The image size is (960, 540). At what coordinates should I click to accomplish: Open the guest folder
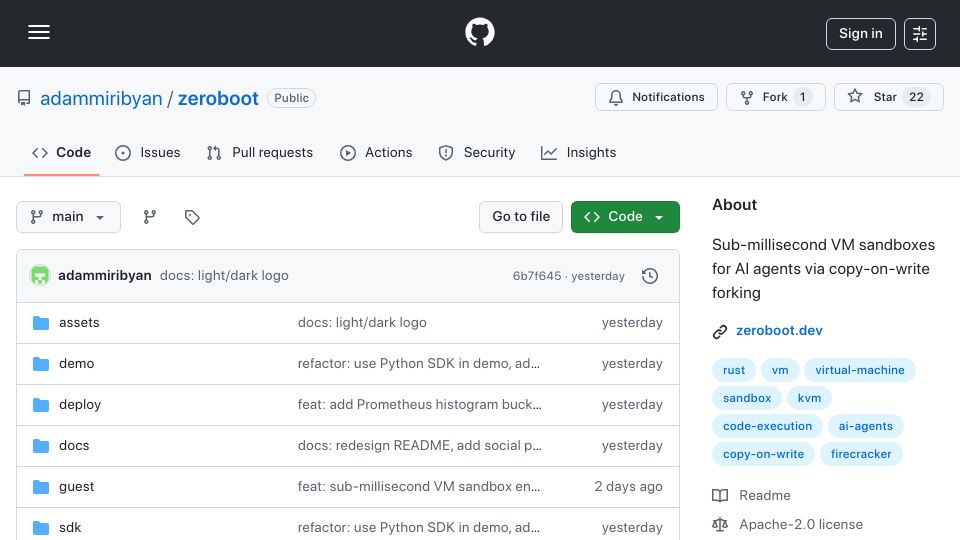tap(77, 487)
